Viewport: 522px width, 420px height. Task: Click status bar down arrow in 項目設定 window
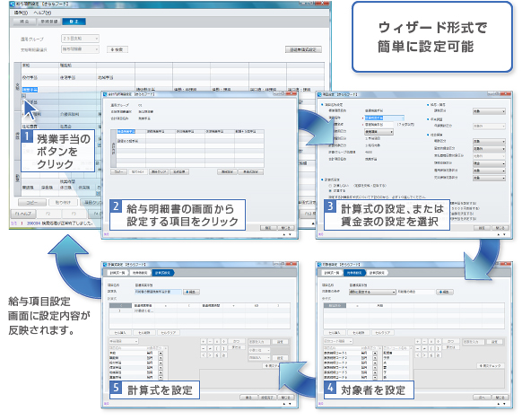pos(504,235)
